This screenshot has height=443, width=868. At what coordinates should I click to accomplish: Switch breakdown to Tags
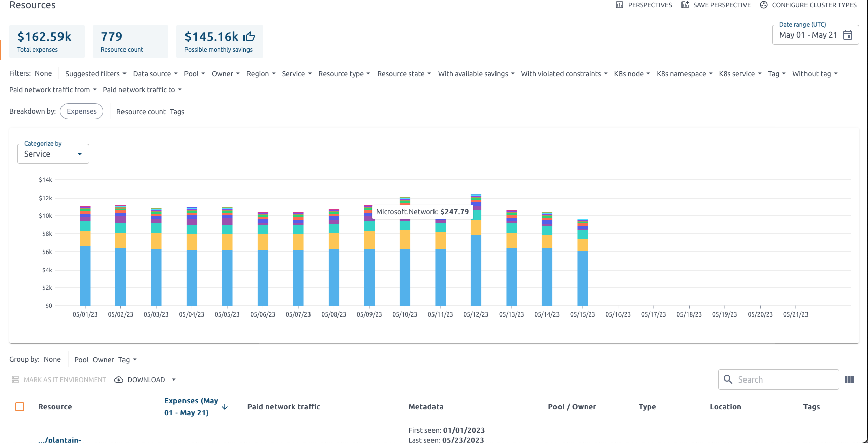tap(177, 112)
